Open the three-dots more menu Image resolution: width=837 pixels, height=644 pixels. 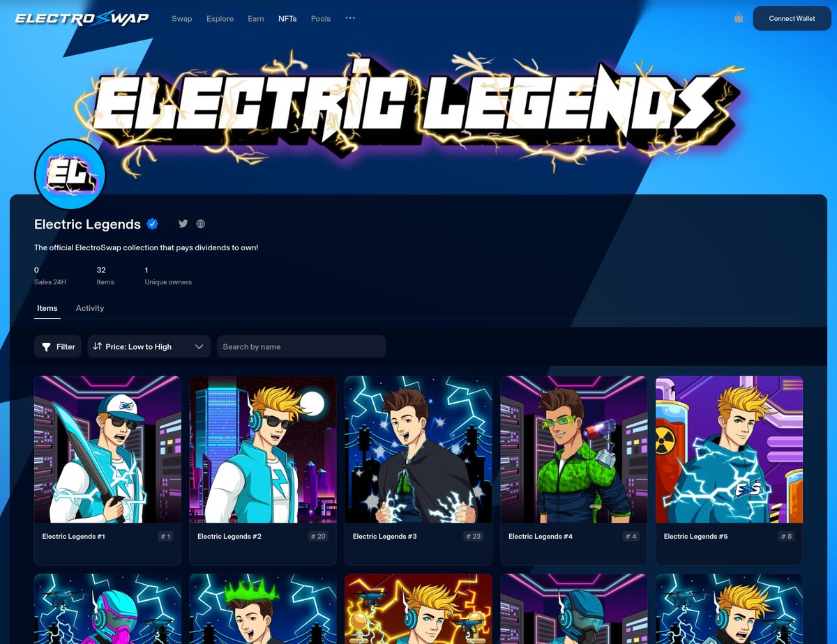pos(350,18)
